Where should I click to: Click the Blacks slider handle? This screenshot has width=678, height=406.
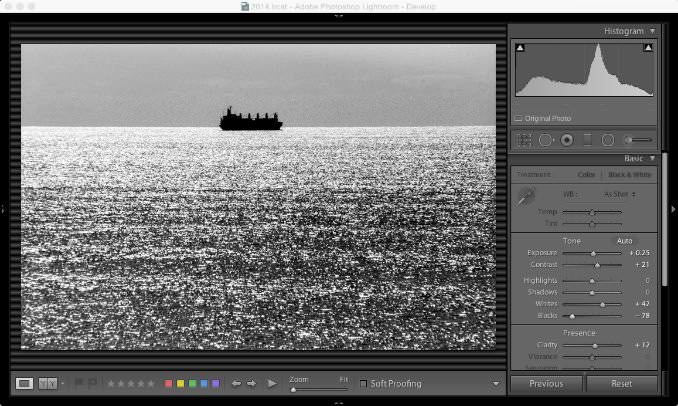pyautogui.click(x=572, y=316)
